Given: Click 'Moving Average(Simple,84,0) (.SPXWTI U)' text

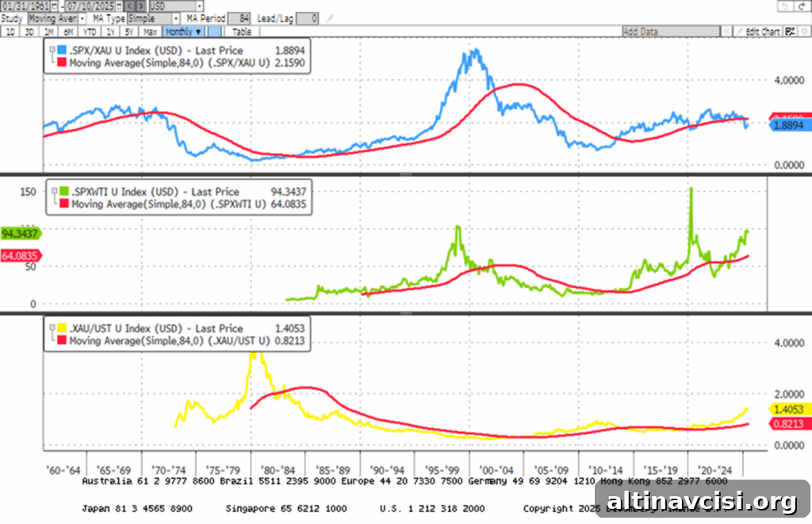Looking at the screenshot, I should point(169,204).
